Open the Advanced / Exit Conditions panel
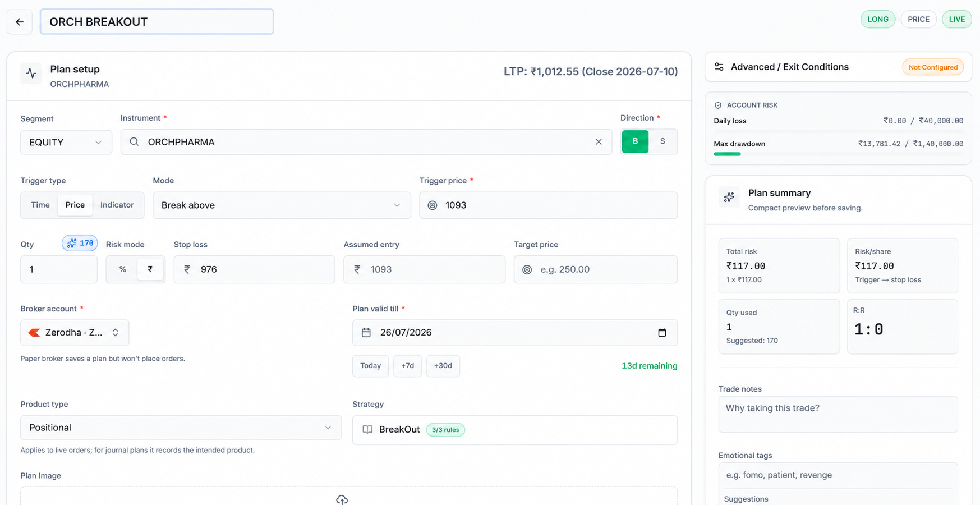Viewport: 980px width, 505px height. (x=838, y=67)
